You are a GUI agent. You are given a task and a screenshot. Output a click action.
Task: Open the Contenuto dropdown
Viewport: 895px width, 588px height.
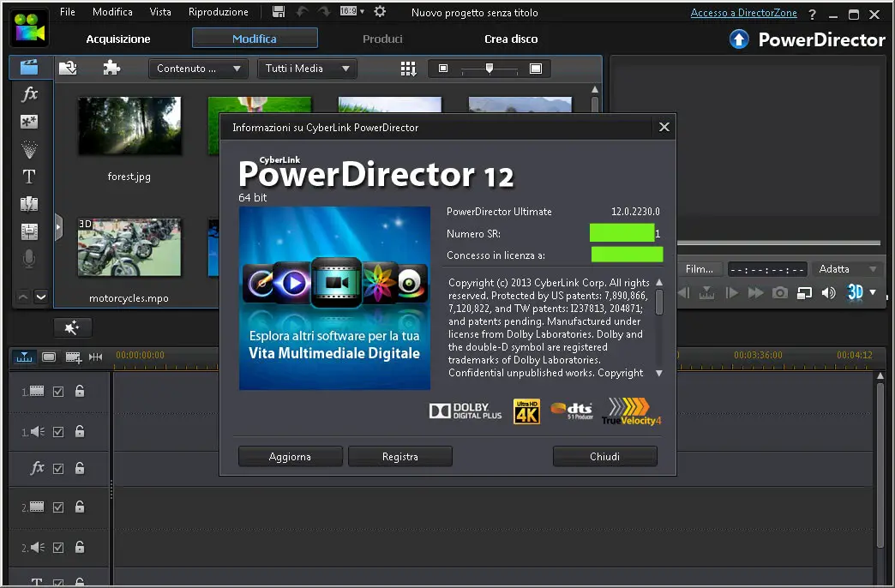click(199, 69)
